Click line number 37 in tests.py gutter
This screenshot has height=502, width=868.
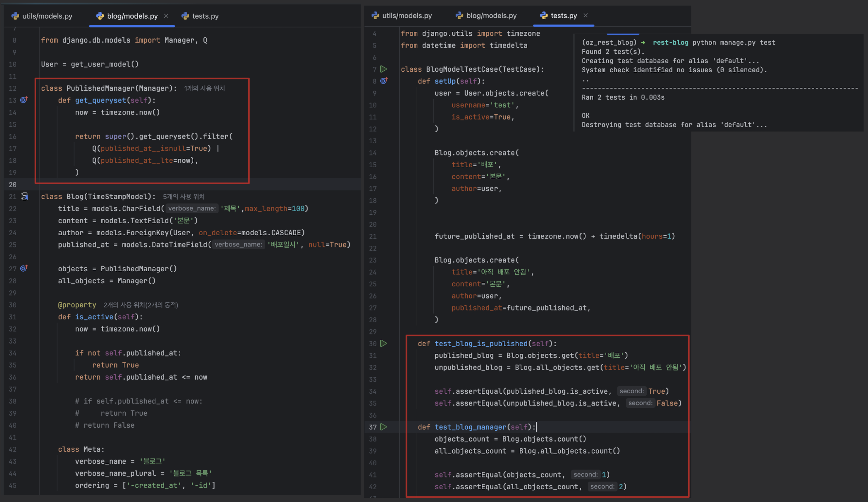[x=373, y=427]
